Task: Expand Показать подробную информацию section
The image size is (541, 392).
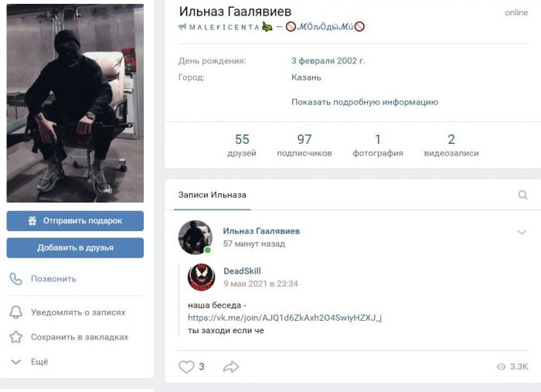Action: (x=365, y=102)
